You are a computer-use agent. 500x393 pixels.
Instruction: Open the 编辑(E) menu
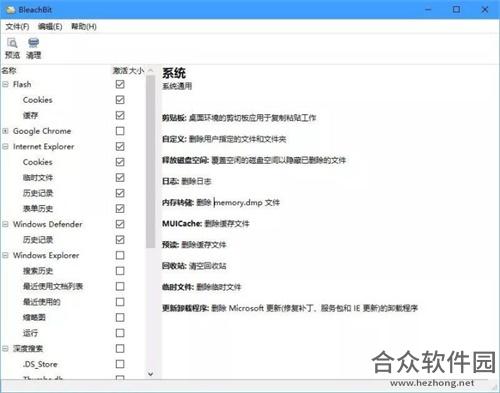coord(50,27)
